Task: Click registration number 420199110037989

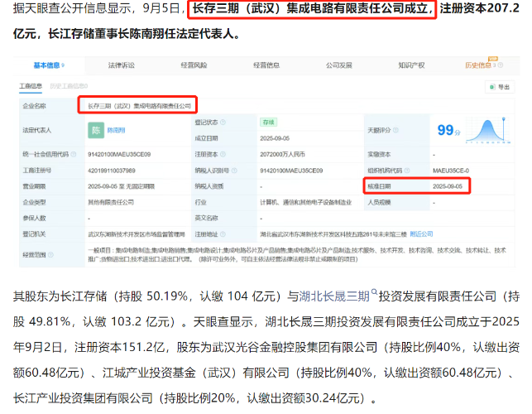Action: point(112,171)
